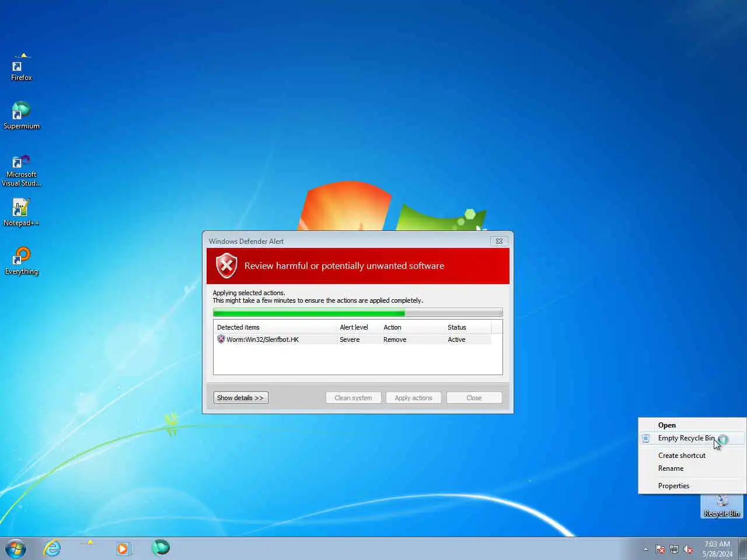
Task: Click the red "Review harmful" warning heading
Action: [344, 266]
